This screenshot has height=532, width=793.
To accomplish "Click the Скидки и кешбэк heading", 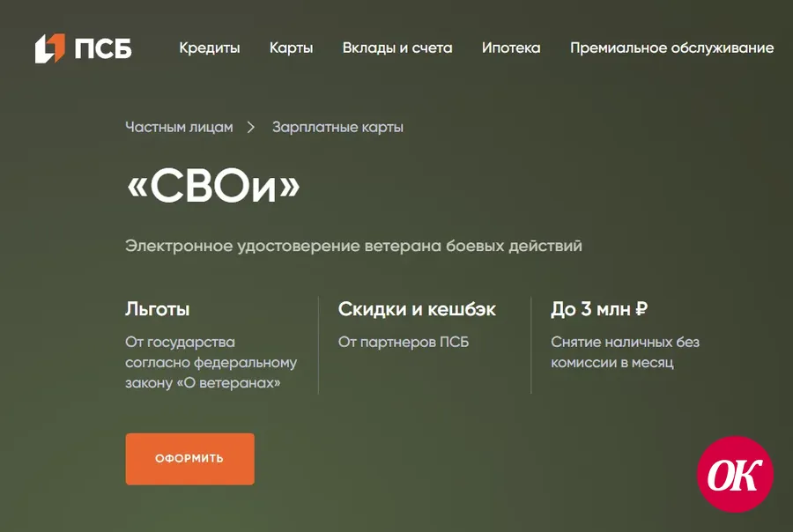I will [x=417, y=309].
